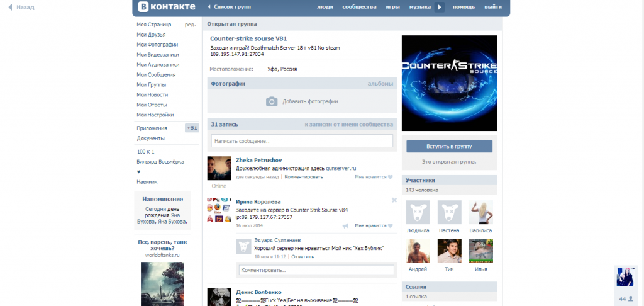Open the игры header menu item
Image resolution: width=644 pixels, height=306 pixels.
(392, 7)
